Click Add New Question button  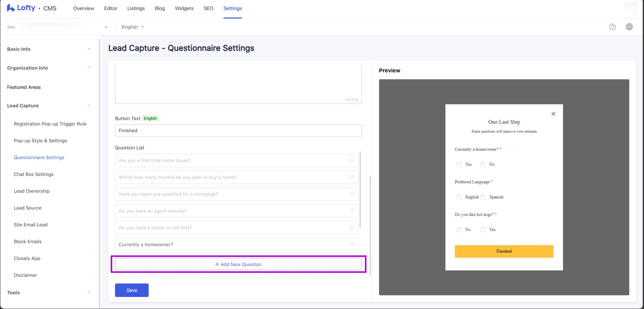(238, 264)
